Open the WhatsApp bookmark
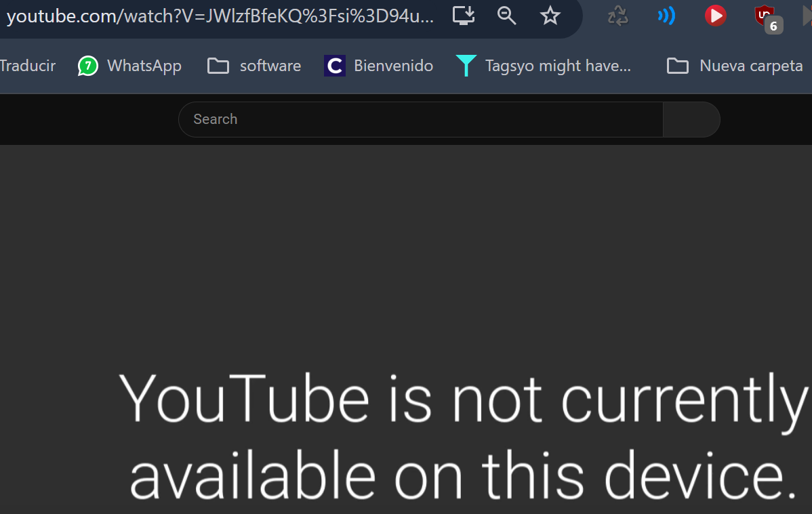The height and width of the screenshot is (514, 812). [129, 66]
